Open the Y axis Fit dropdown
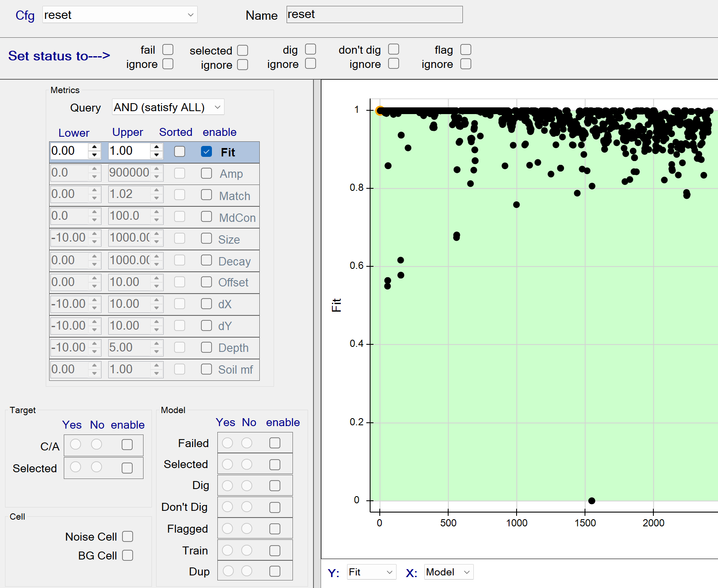The height and width of the screenshot is (588, 718). 371,572
